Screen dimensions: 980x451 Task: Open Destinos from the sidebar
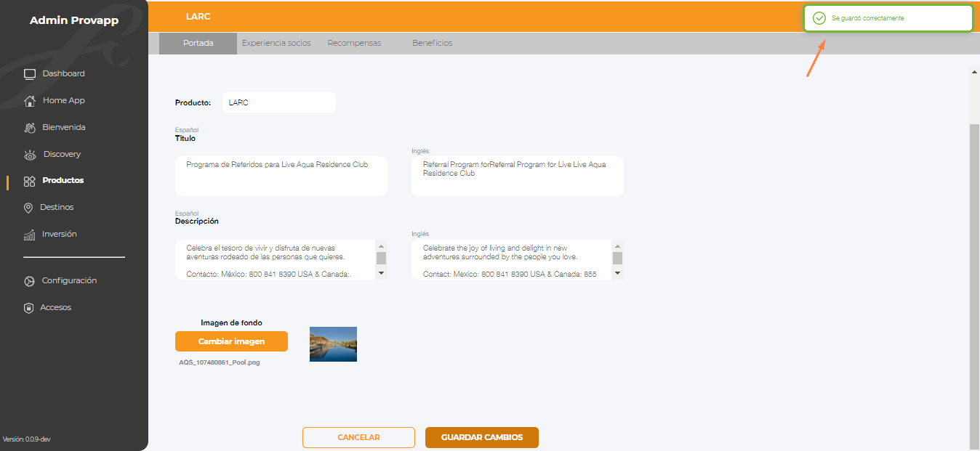(x=57, y=207)
